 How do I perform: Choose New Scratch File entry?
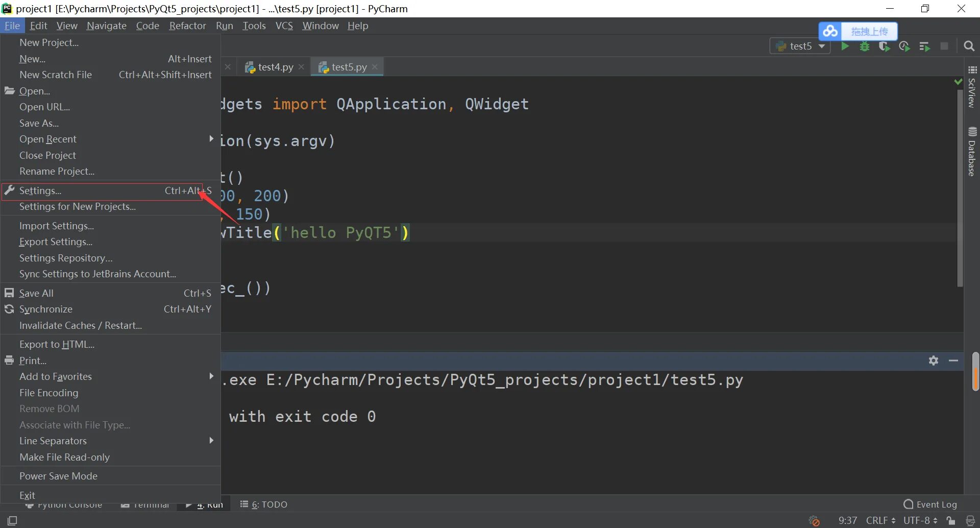point(110,75)
